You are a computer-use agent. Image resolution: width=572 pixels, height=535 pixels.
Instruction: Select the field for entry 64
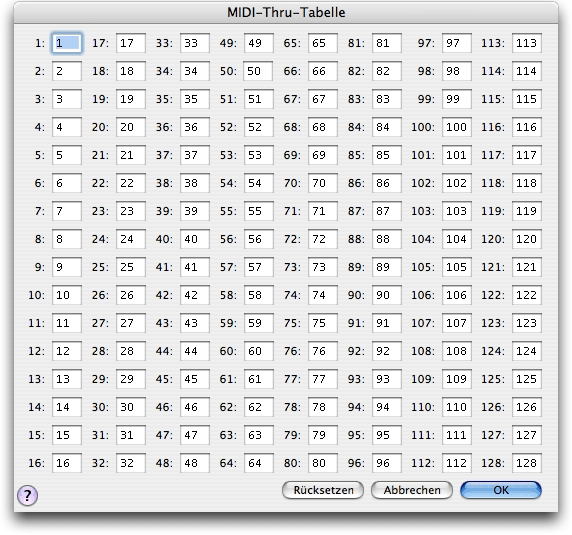click(259, 463)
